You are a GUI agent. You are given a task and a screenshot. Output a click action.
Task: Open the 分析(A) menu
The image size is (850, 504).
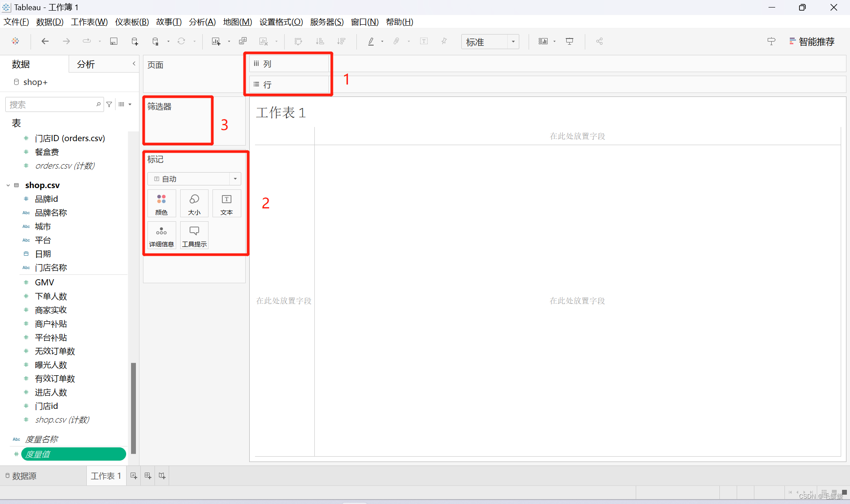tap(202, 22)
